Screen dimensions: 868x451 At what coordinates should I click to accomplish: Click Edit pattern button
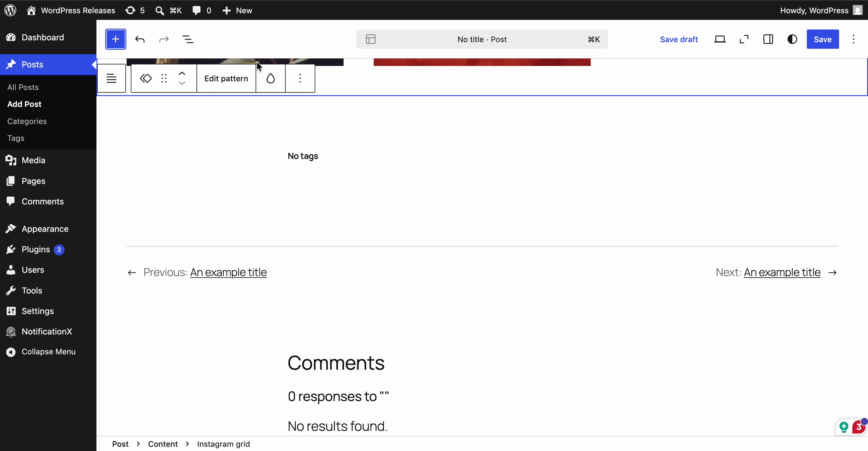coord(226,78)
